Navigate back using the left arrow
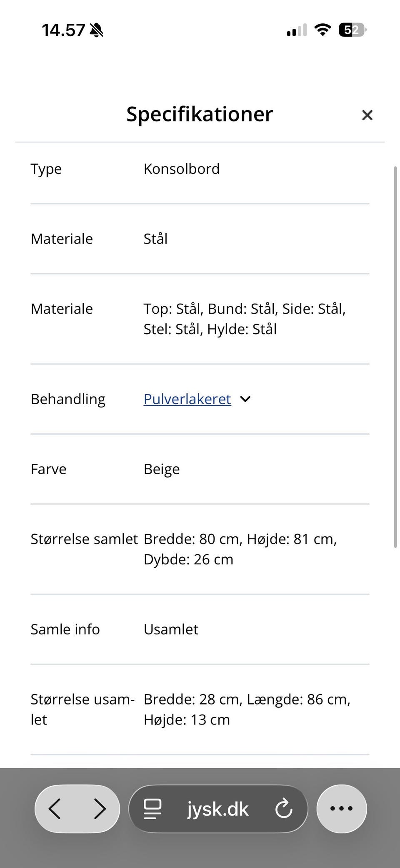This screenshot has width=400, height=868. (55, 808)
